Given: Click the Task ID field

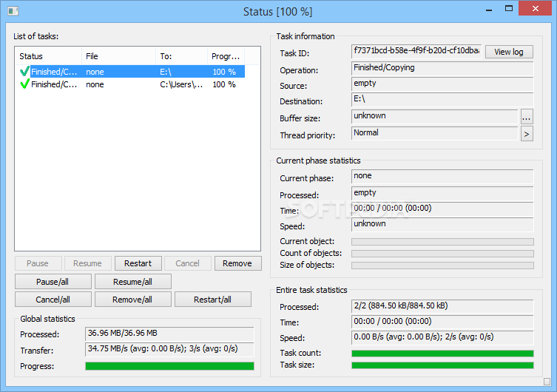Looking at the screenshot, I should click(416, 51).
